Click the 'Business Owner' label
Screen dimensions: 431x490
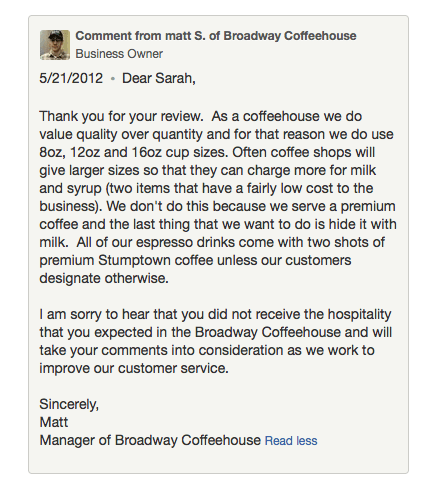119,54
